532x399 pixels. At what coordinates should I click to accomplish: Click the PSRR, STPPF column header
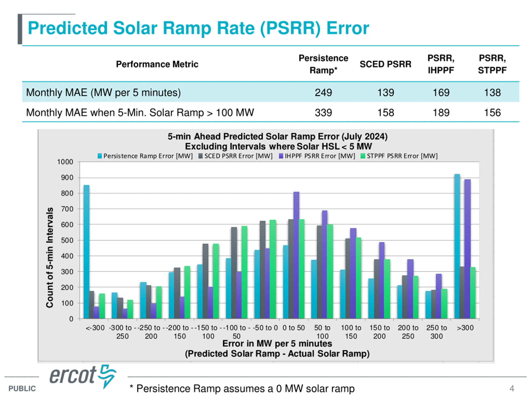coord(492,64)
